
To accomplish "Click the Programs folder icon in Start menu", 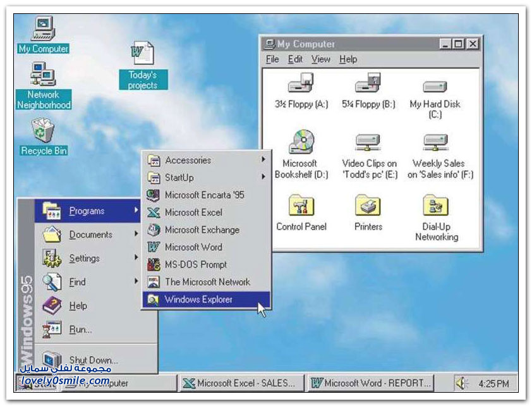I will click(52, 211).
